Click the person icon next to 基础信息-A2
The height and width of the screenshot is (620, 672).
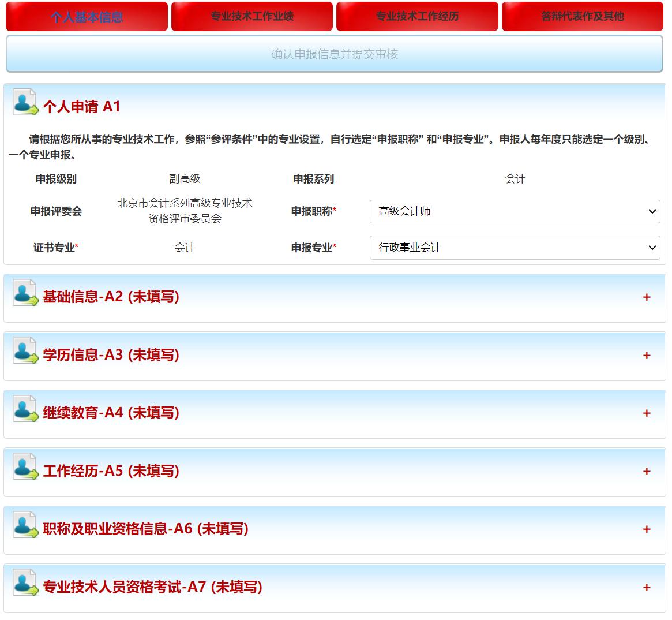tap(25, 293)
